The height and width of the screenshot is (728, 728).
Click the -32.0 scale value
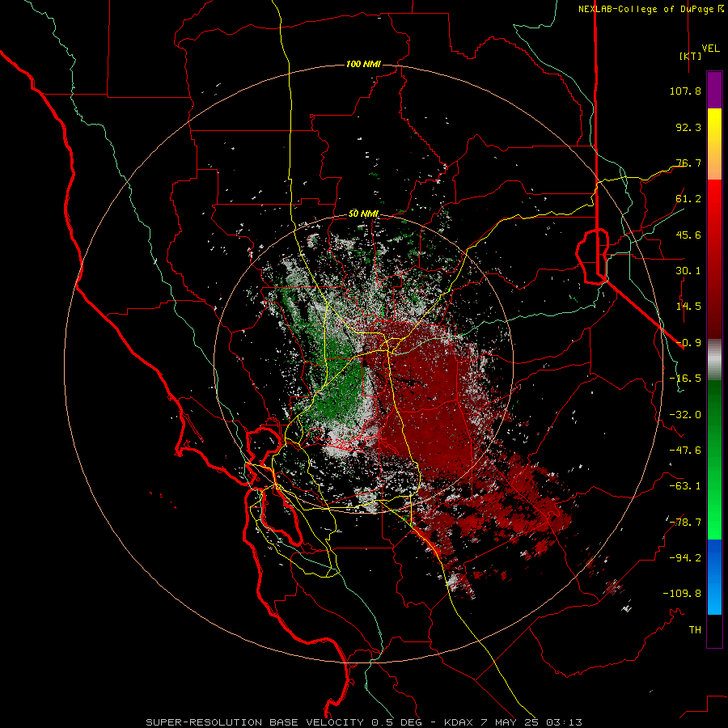[x=685, y=415]
